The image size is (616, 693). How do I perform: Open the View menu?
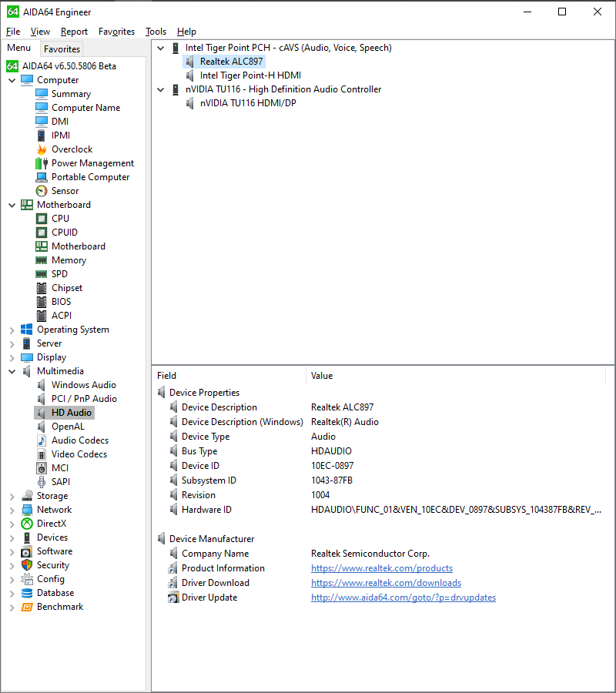click(40, 32)
